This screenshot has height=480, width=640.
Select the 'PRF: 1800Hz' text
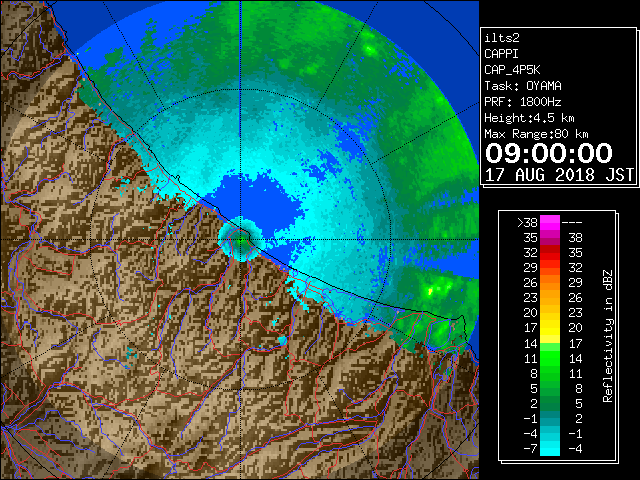[x=523, y=102]
